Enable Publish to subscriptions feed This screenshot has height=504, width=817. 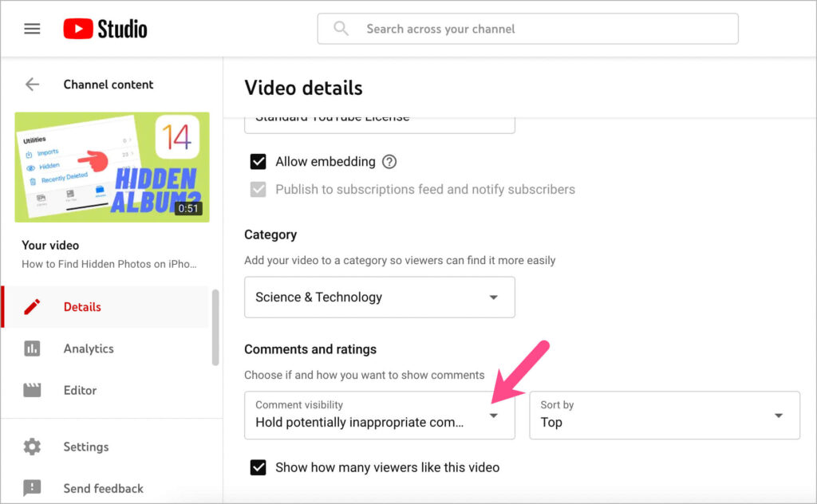pyautogui.click(x=259, y=189)
